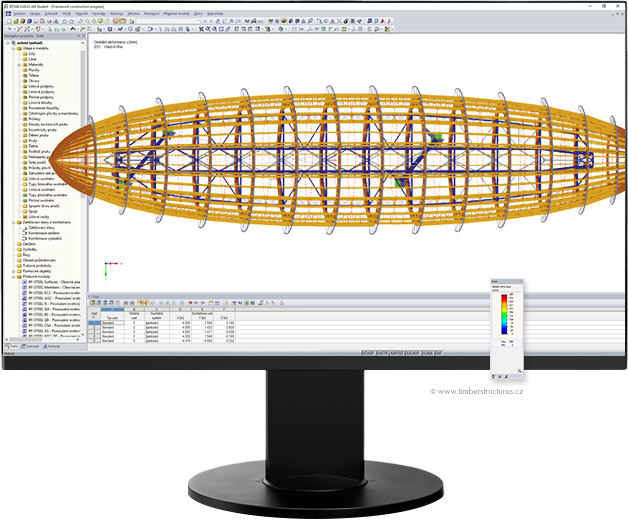Collapse the Přídavné moduly tree node
628x521 pixels.
click(12, 277)
